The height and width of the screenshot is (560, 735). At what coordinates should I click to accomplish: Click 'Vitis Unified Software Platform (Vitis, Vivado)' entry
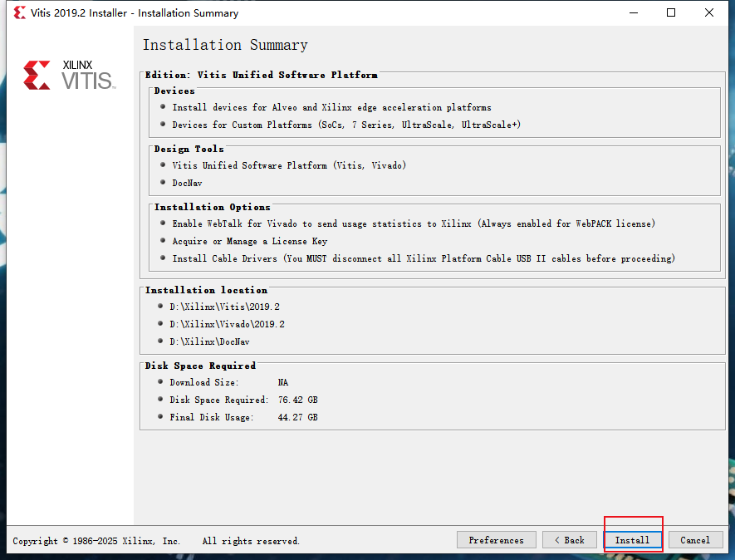pos(289,165)
